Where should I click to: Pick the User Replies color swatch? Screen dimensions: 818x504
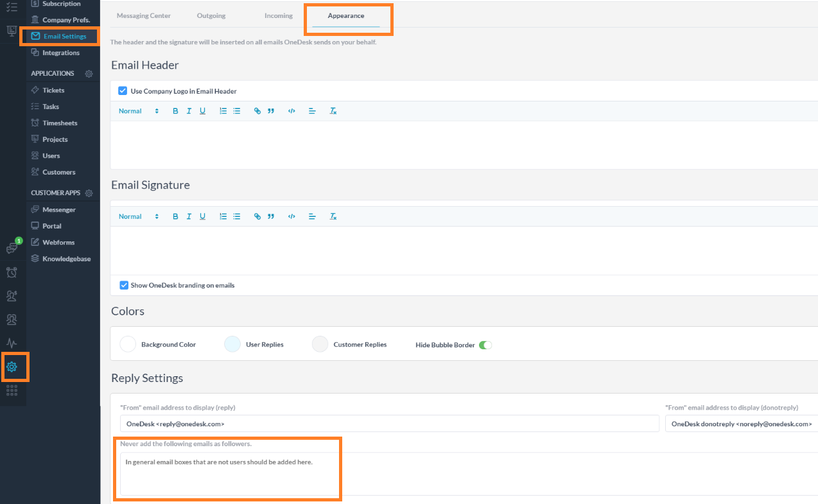pos(232,344)
